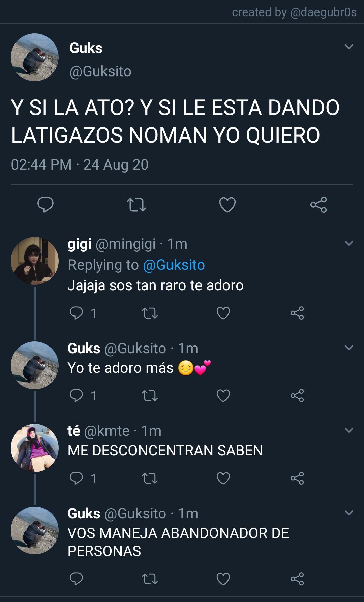Open Guks's avatar on the main tweet
Screen dimensions: 364x602
tap(35, 57)
